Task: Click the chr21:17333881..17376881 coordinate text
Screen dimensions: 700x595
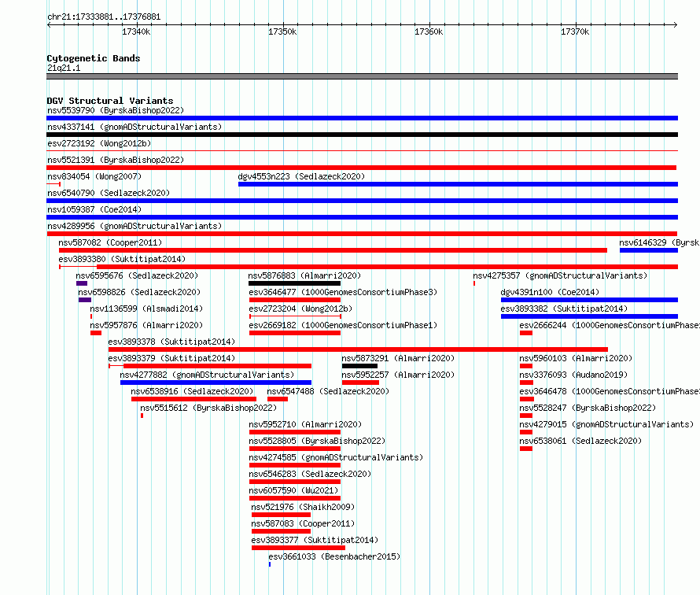Action: 104,17
